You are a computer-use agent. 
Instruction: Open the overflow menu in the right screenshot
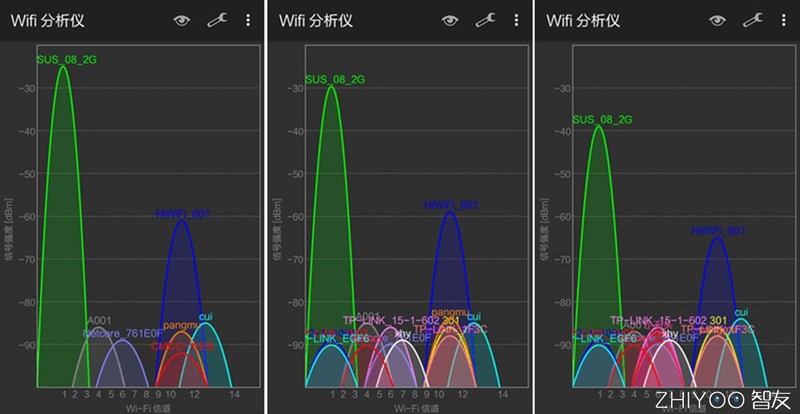(784, 20)
